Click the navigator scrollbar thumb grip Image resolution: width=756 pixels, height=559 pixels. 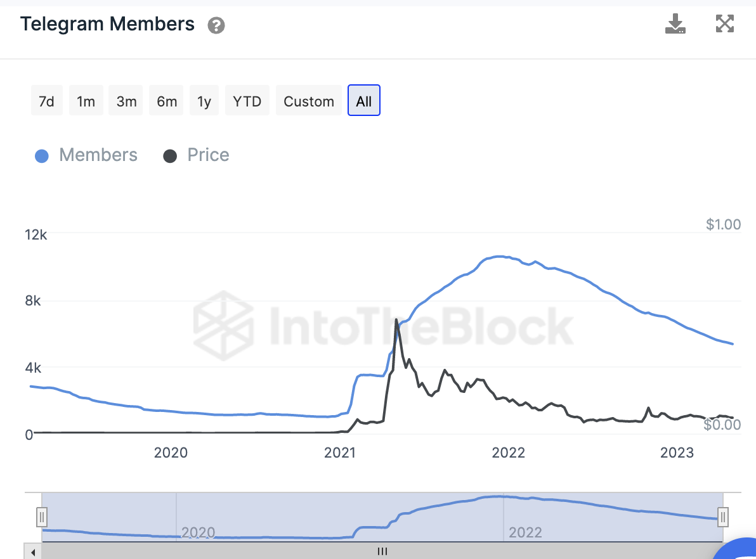(382, 551)
